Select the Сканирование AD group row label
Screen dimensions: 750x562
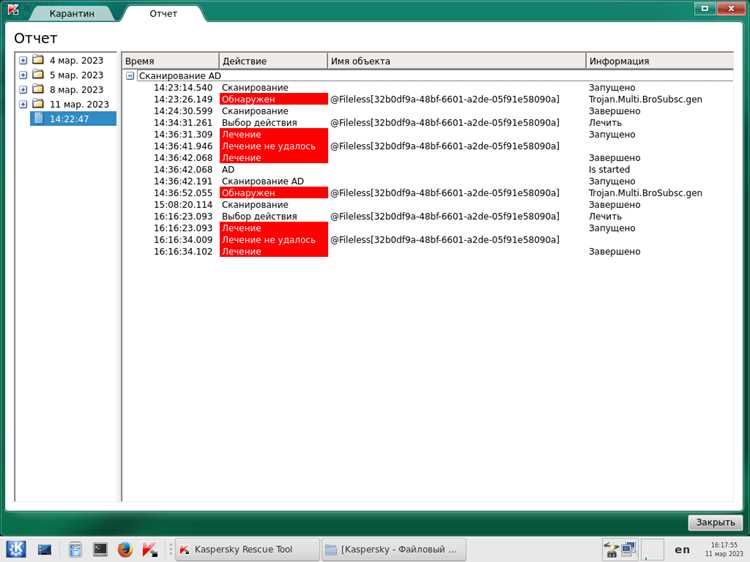pos(180,76)
